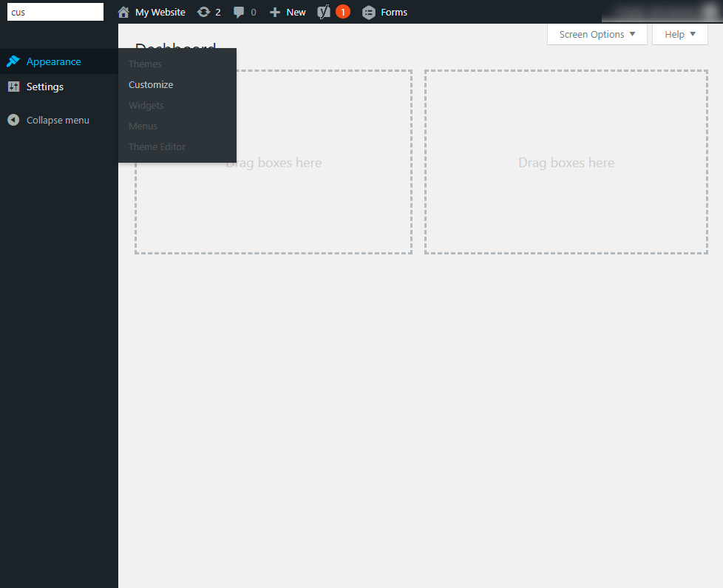
Task: Focus the menu search field containing cus
Action: coord(55,12)
